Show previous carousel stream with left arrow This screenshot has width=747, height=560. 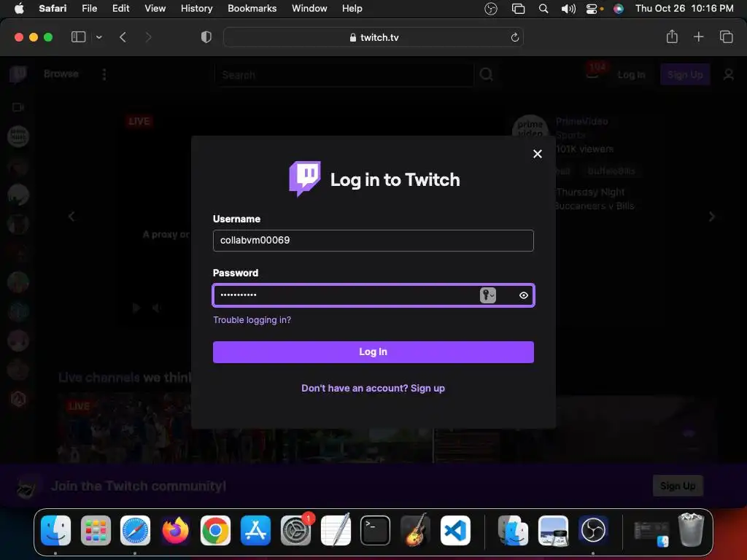coord(71,217)
